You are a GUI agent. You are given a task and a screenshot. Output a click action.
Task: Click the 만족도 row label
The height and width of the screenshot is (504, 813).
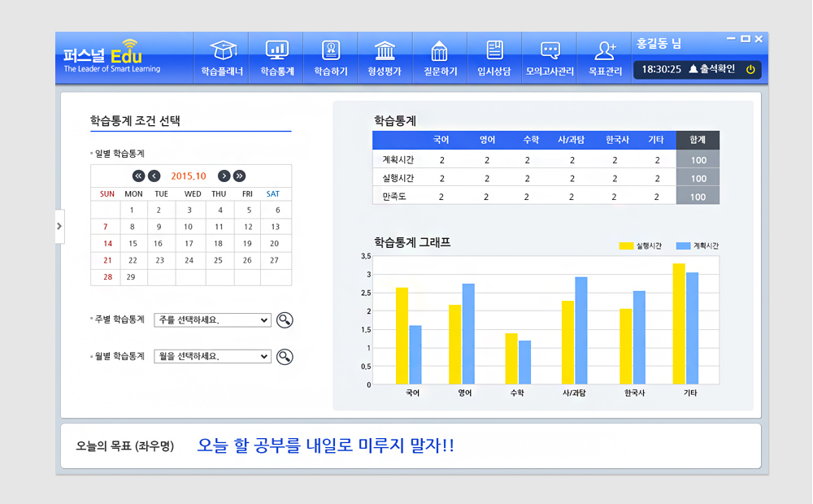[x=394, y=197]
